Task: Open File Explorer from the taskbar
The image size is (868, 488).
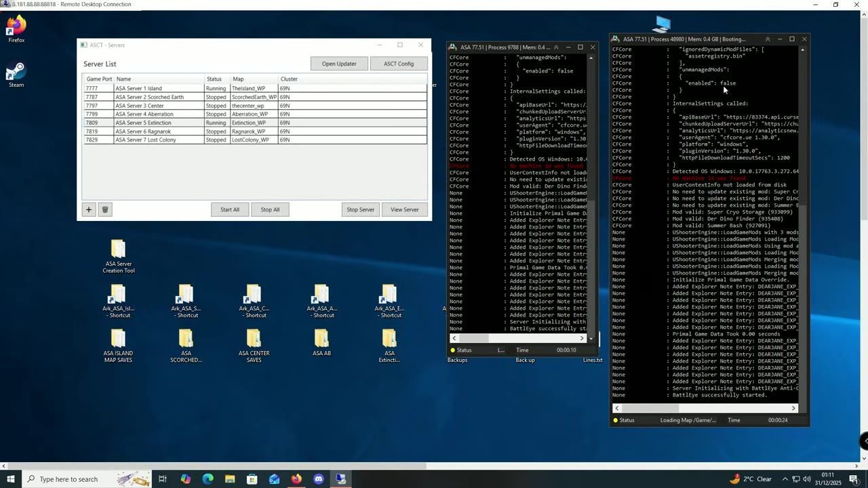Action: click(x=230, y=479)
